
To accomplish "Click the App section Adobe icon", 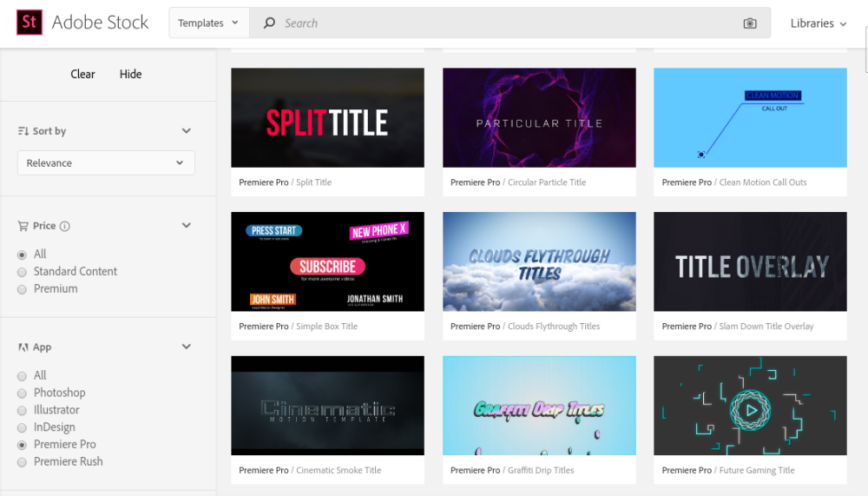I will coord(23,347).
